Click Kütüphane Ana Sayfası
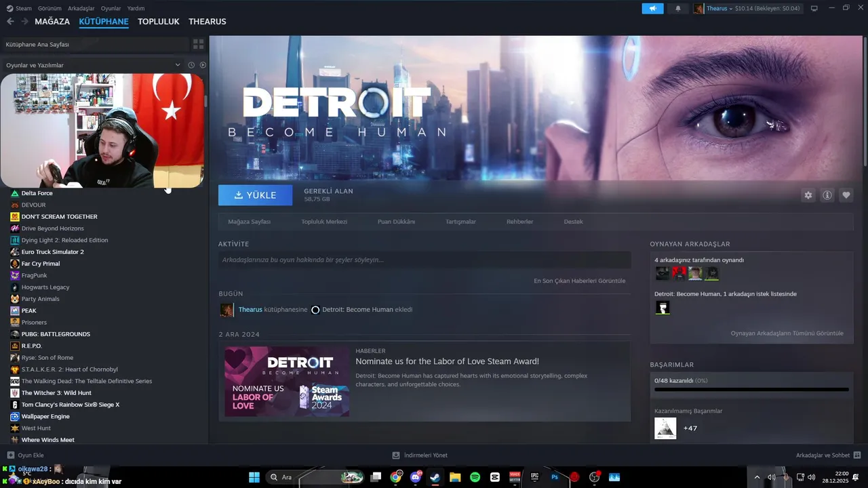 pos(95,44)
